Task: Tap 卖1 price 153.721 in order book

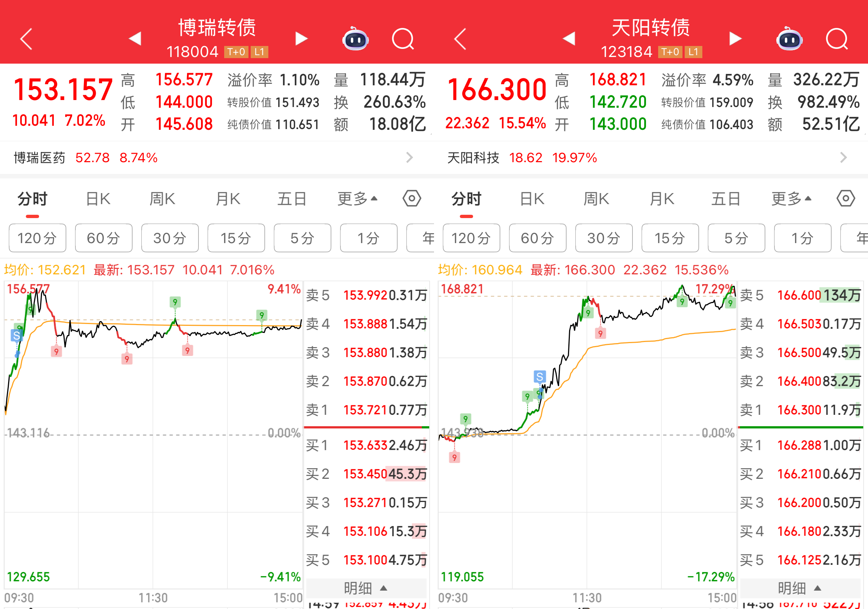Action: tap(366, 410)
